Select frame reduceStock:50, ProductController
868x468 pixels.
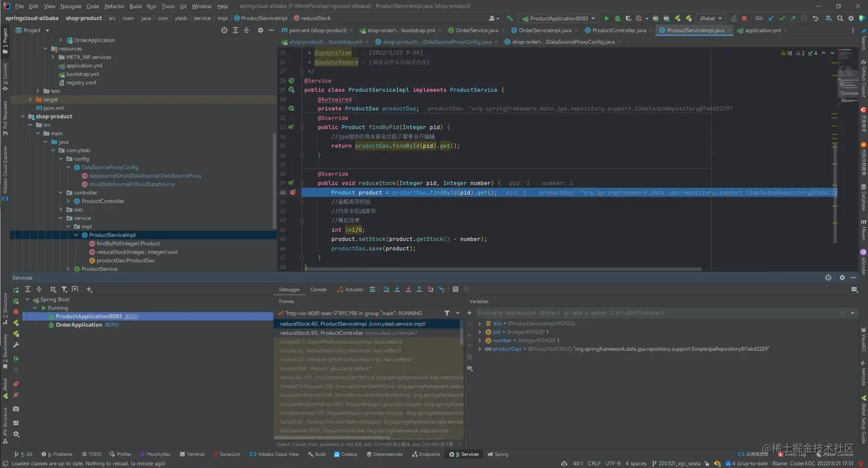click(368, 333)
